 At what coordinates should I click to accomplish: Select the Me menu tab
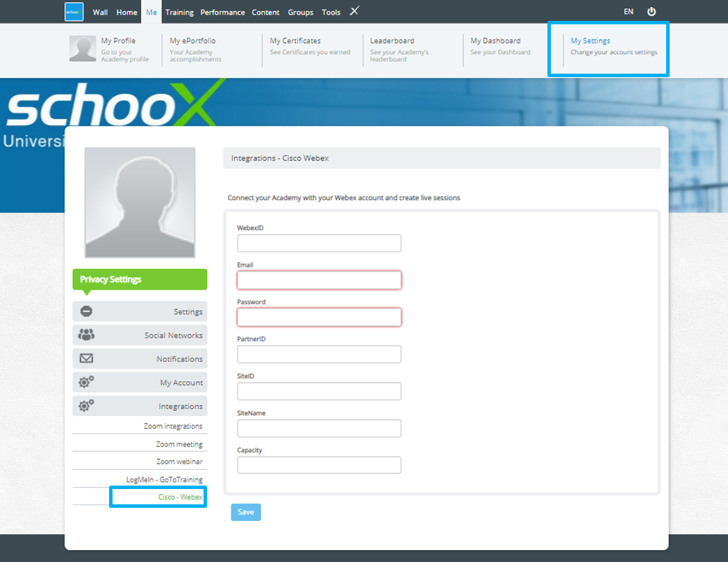(x=151, y=12)
